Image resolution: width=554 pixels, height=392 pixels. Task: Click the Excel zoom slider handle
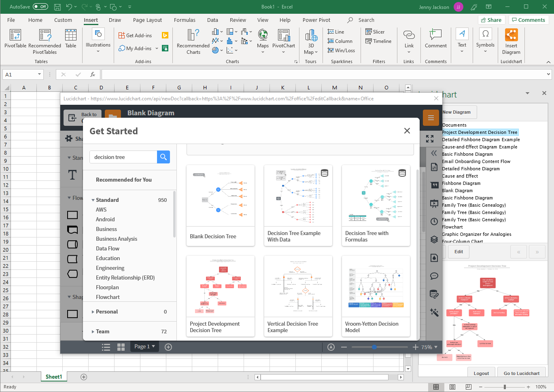click(505, 387)
